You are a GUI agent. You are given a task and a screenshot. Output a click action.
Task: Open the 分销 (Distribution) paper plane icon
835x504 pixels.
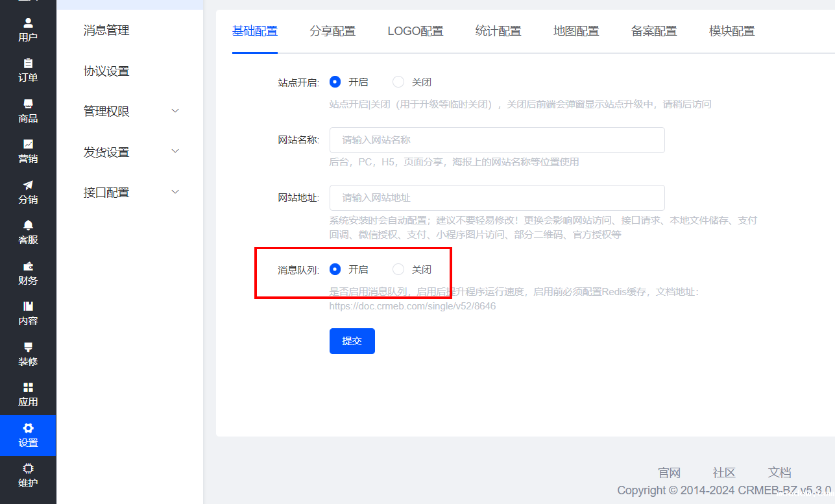28,185
